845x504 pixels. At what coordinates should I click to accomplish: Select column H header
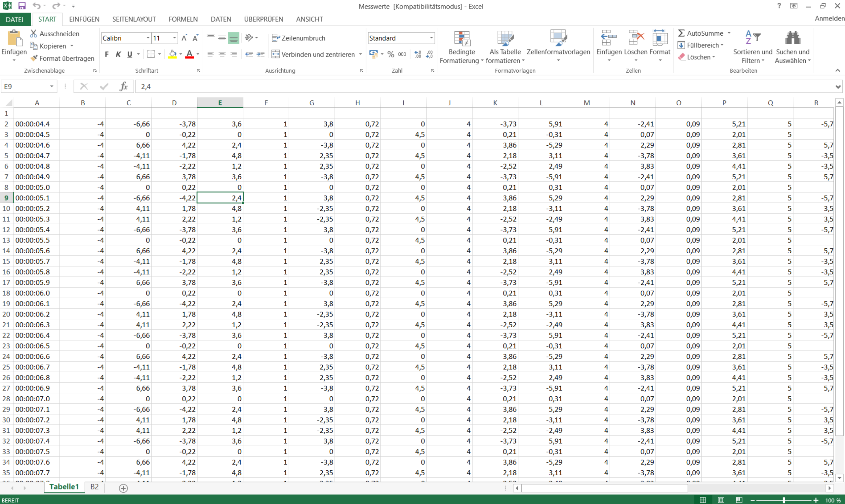tap(357, 103)
